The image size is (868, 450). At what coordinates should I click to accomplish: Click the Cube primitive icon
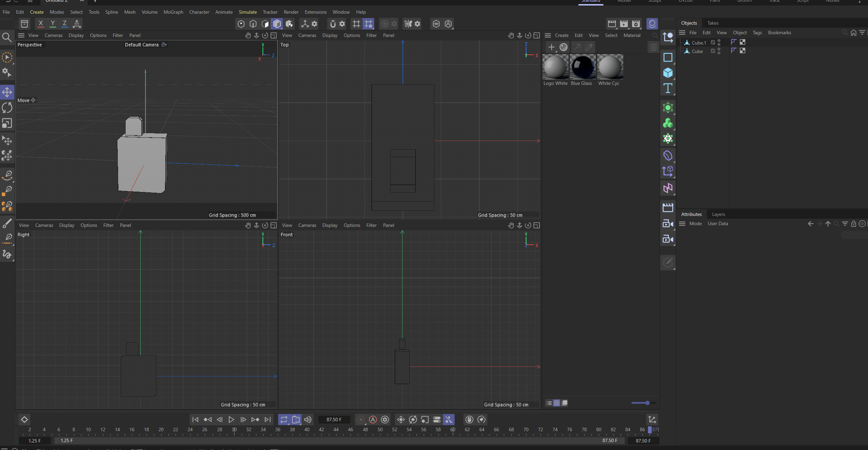coord(667,73)
